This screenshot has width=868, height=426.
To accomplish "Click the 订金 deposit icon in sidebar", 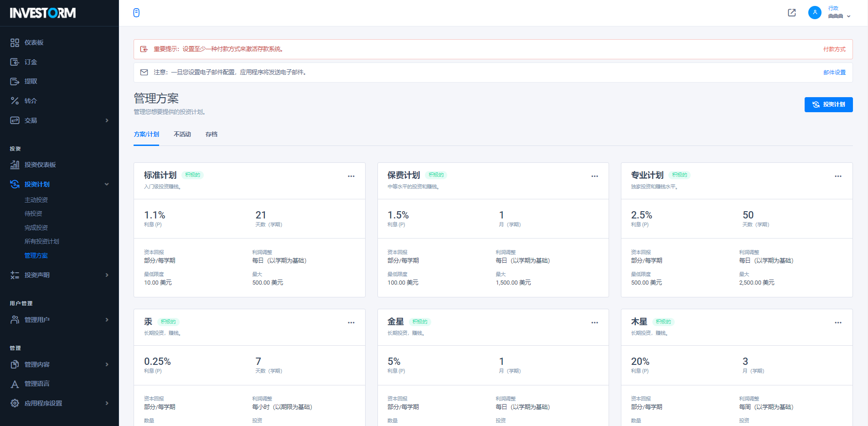I will [15, 62].
